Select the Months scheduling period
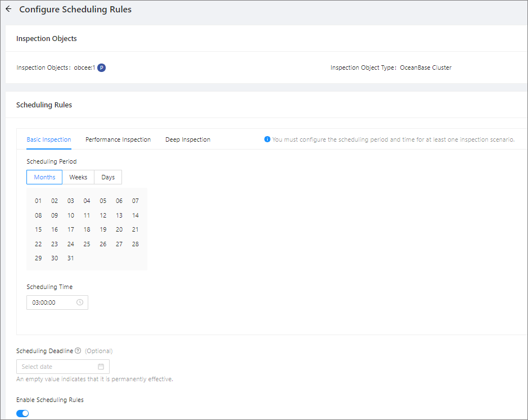 (44, 177)
